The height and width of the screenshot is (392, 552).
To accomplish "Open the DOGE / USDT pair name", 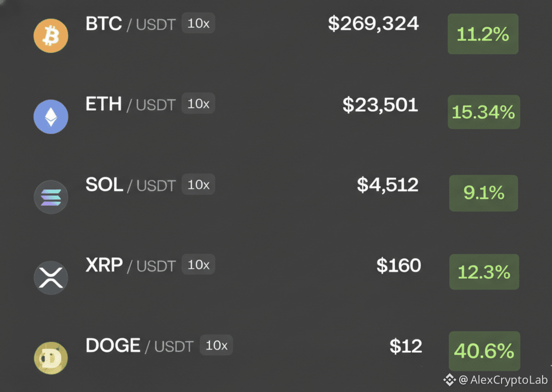I will coord(140,345).
